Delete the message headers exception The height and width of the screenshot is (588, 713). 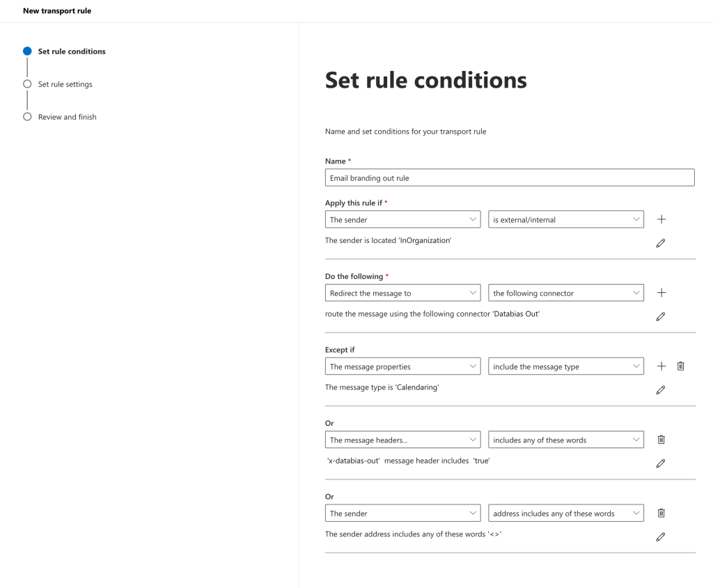click(661, 439)
